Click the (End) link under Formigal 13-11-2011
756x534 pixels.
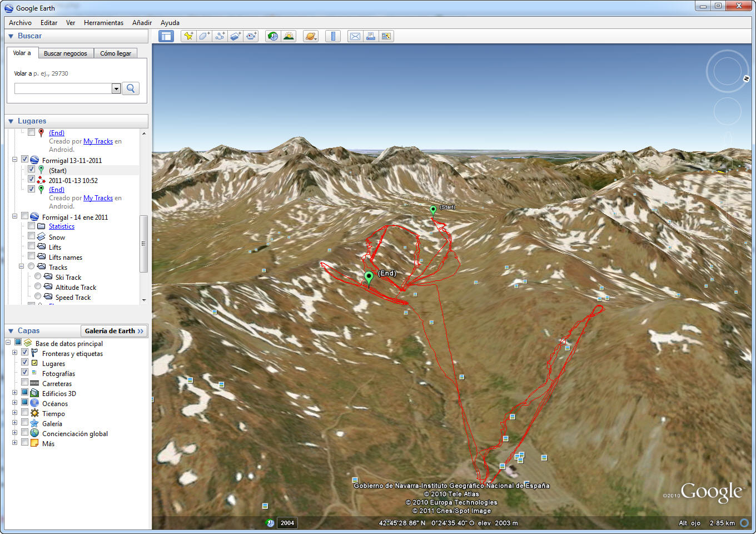tap(57, 190)
